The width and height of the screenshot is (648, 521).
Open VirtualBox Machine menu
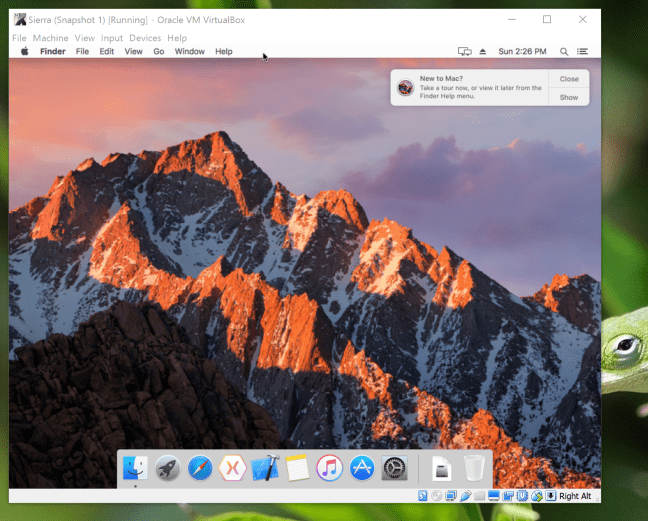point(50,38)
